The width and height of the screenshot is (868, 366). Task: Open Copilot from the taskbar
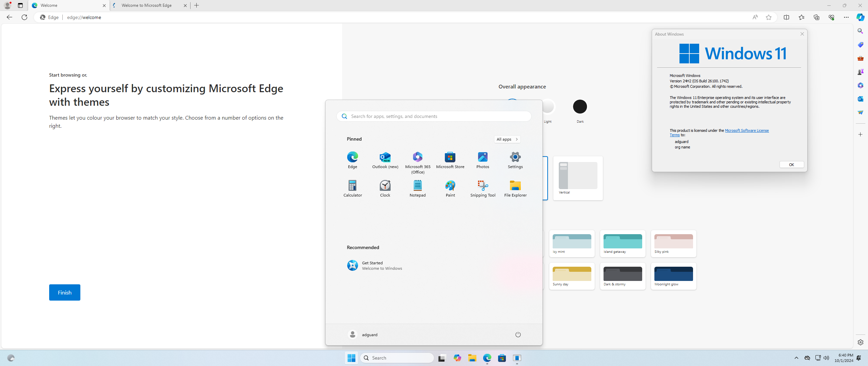click(457, 358)
